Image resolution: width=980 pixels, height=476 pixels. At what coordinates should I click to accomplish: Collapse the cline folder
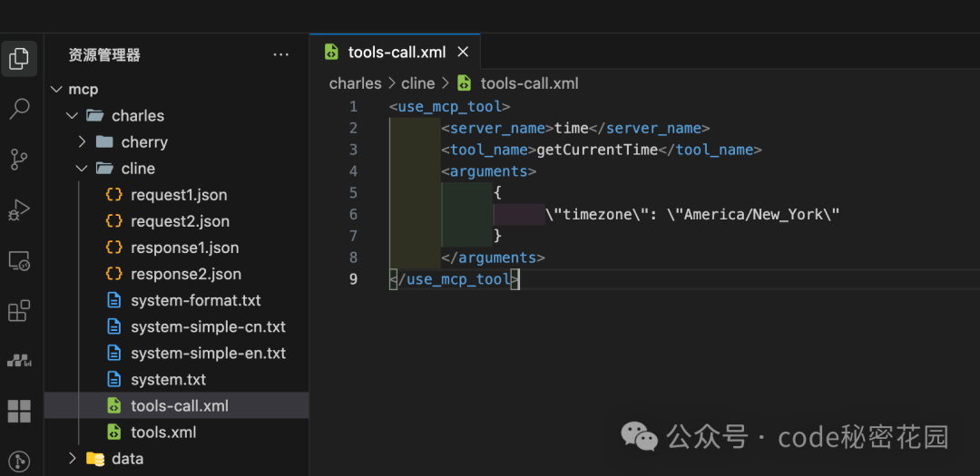pyautogui.click(x=82, y=169)
